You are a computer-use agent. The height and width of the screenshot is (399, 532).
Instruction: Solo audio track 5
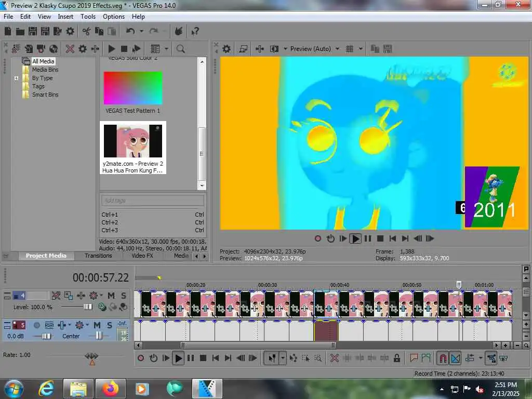[109, 325]
